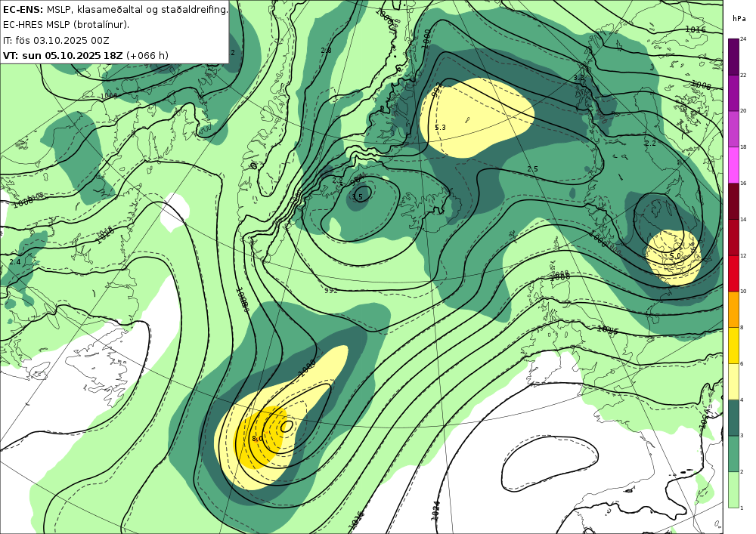This screenshot has height=534, width=756.
Task: Select the medium green 2–3 hPa legend swatch
Action: 733,454
